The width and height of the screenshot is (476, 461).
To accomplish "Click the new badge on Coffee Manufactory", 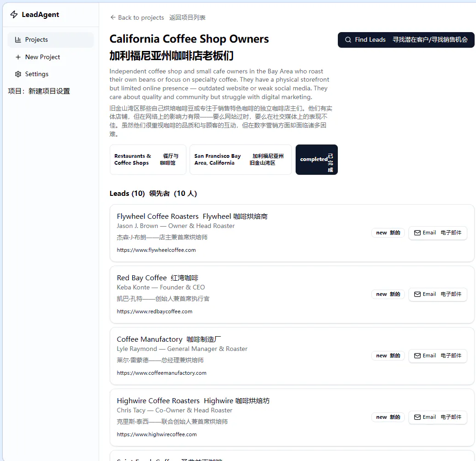I will coord(388,355).
